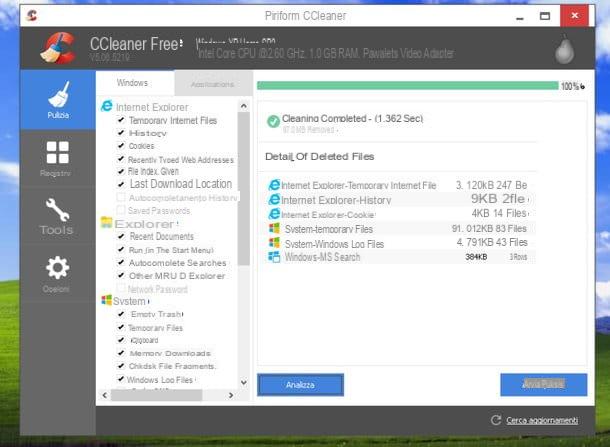Toggle the Recent Documents checkbox
Screen dimensions: 610x447
click(x=121, y=236)
